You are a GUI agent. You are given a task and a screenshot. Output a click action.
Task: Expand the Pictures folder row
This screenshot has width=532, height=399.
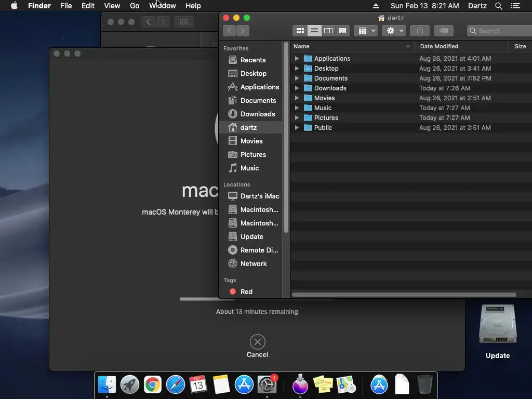pyautogui.click(x=297, y=118)
